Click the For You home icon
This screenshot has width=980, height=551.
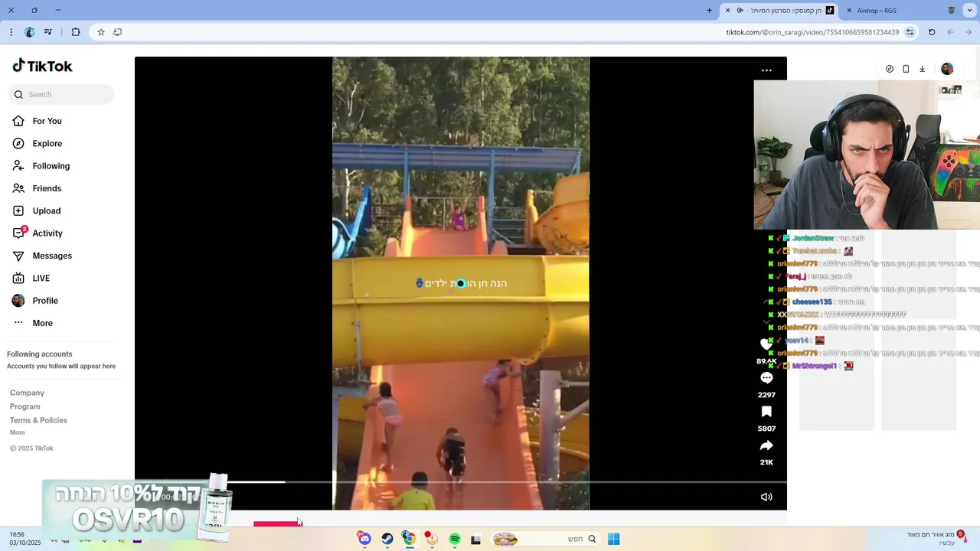pyautogui.click(x=18, y=121)
